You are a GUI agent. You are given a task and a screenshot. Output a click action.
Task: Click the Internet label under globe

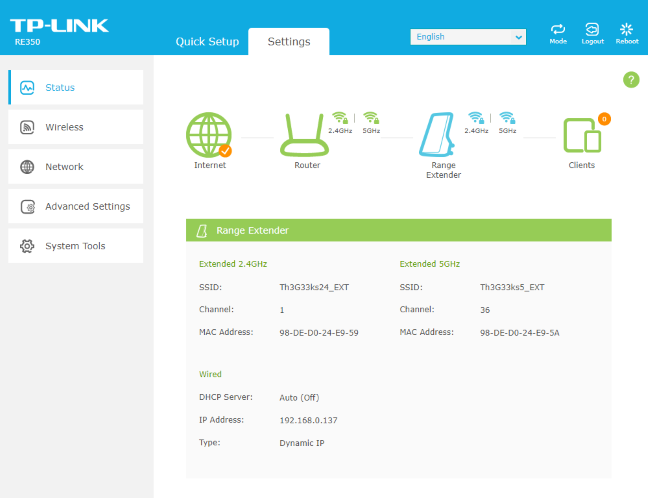(210, 165)
